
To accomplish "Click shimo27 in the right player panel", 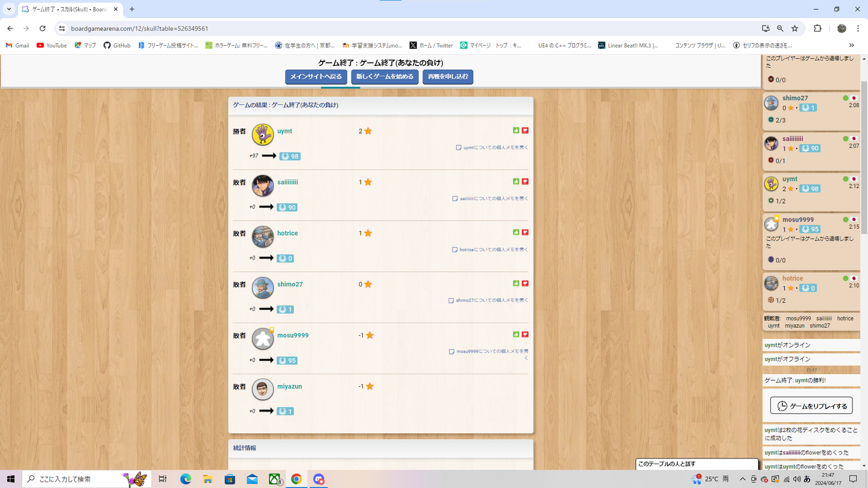I will [x=795, y=98].
